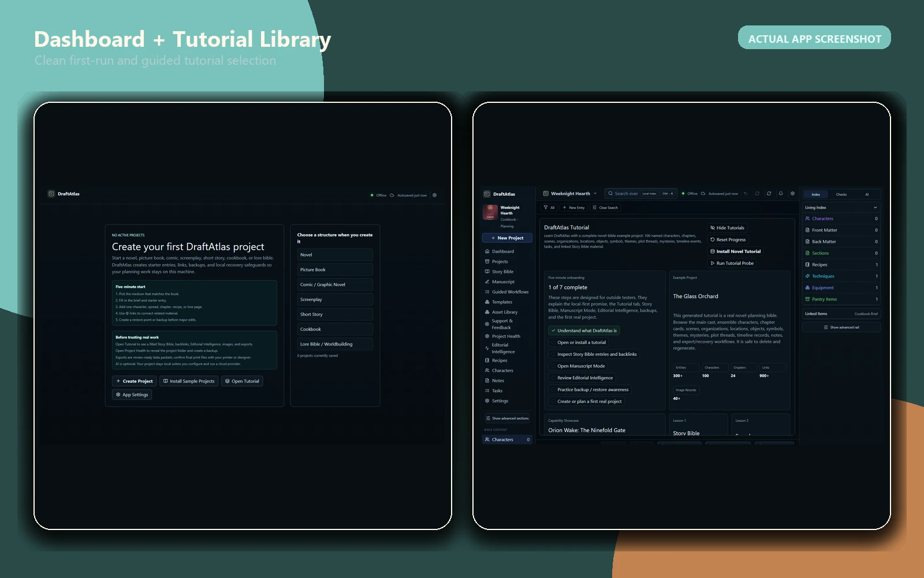Click Install Novel Tutorial
This screenshot has width=924, height=578.
(735, 251)
